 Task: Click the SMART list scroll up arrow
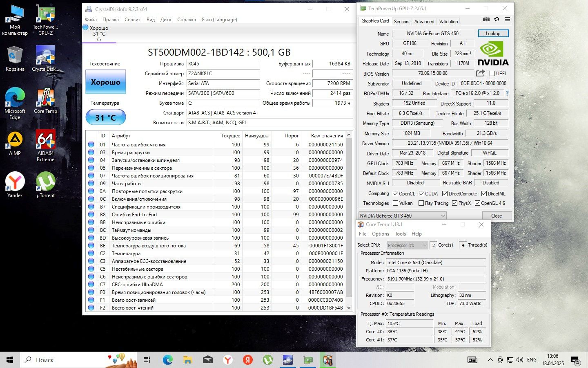tap(349, 135)
